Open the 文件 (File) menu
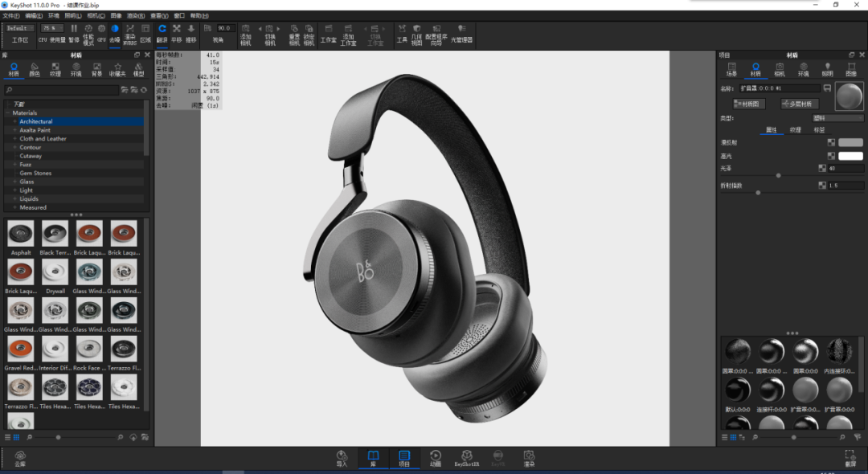 [11, 15]
